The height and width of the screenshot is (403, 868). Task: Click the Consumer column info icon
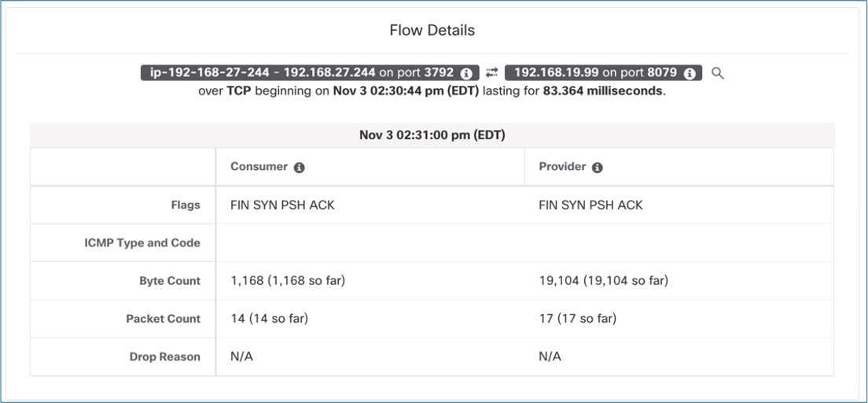pyautogui.click(x=300, y=168)
